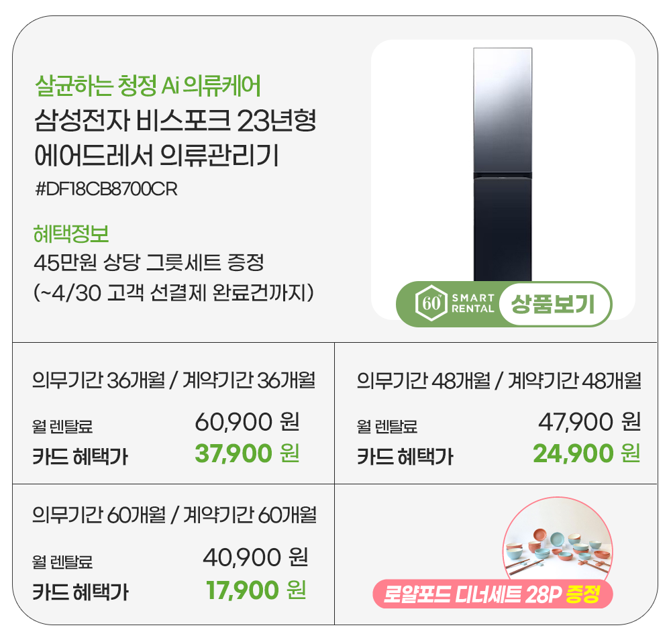The height and width of the screenshot is (644, 671).
Task: Click the 60,900 원 monthly rental fee
Action: pos(246,423)
